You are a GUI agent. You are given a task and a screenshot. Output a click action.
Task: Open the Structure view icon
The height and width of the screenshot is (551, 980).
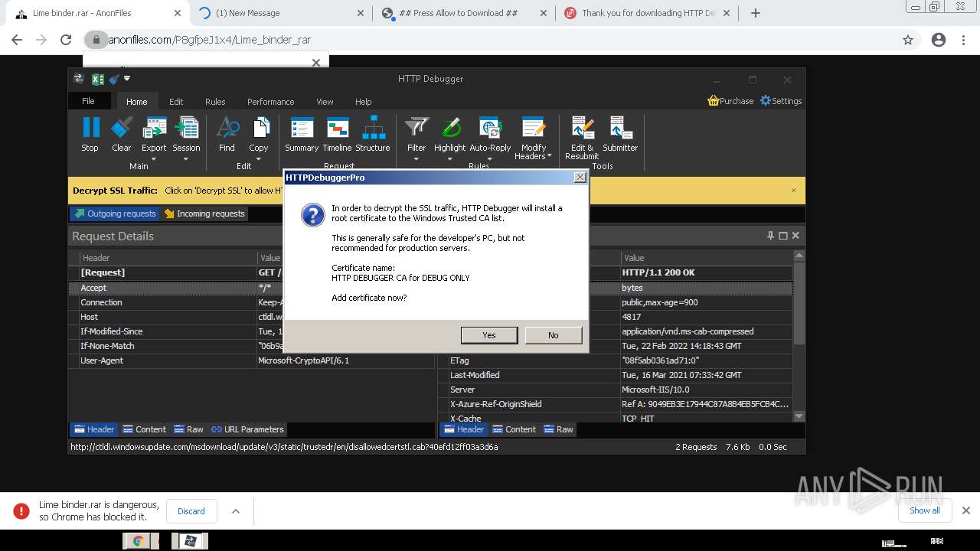(x=373, y=127)
